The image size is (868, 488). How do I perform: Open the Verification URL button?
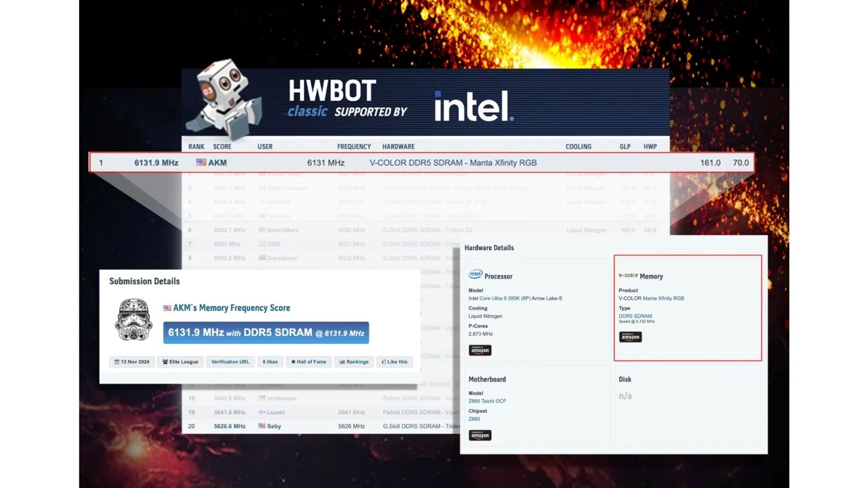[x=230, y=362]
